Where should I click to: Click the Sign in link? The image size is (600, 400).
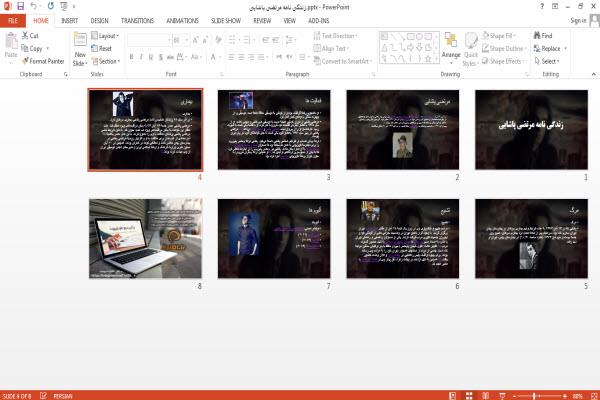[578, 20]
